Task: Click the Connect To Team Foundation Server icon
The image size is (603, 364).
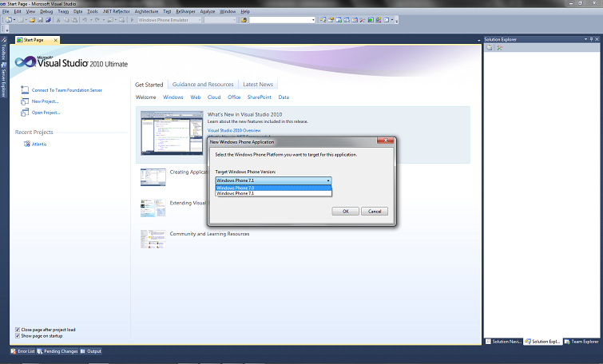Action: click(x=25, y=90)
